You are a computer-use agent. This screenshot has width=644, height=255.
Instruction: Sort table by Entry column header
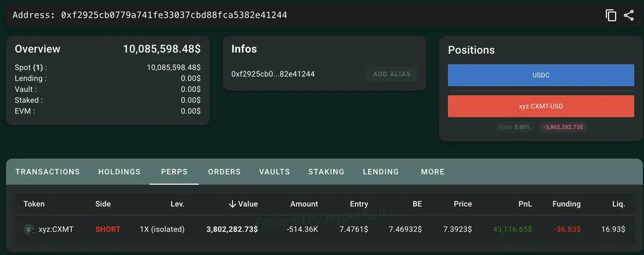coord(359,204)
